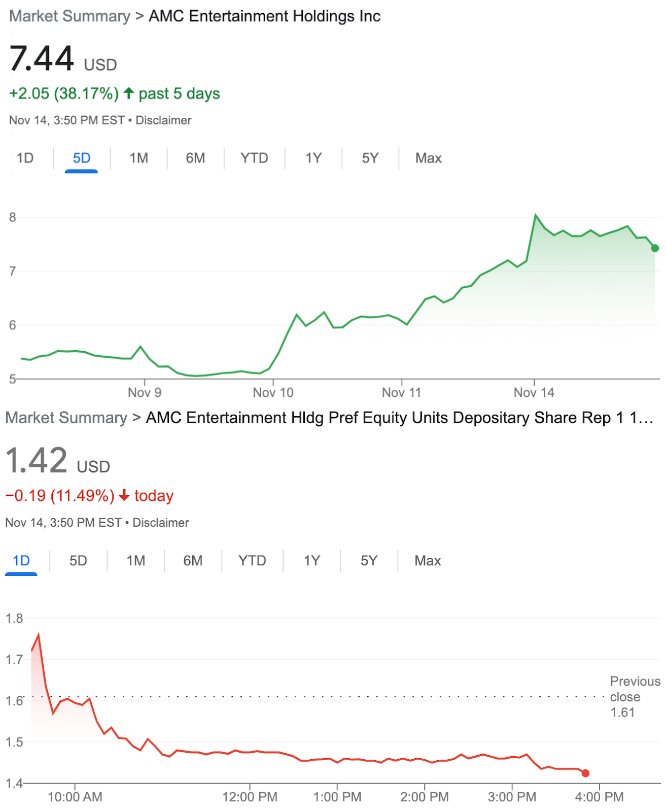The height and width of the screenshot is (812, 666).
Task: Click the green endpoint dot on AMC chart
Action: [655, 248]
